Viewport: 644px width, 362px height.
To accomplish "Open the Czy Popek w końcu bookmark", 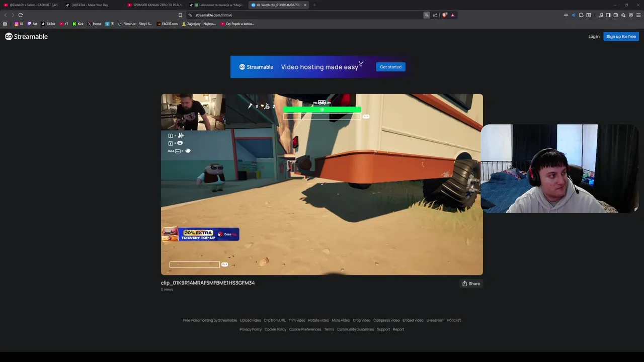I will 237,24.
